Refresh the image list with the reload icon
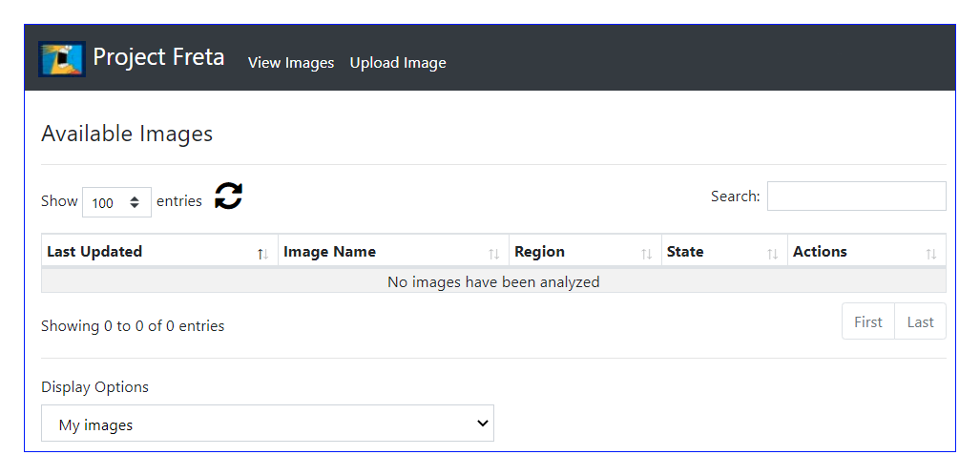 point(229,197)
